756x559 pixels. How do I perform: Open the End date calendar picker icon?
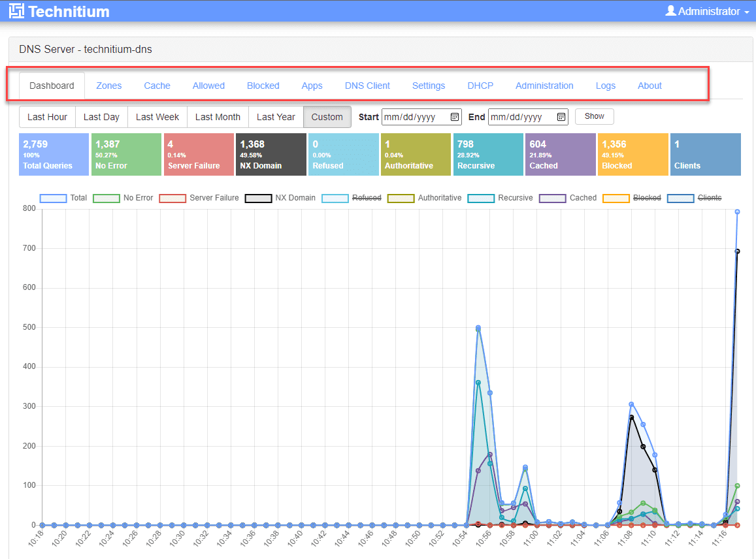tap(561, 117)
